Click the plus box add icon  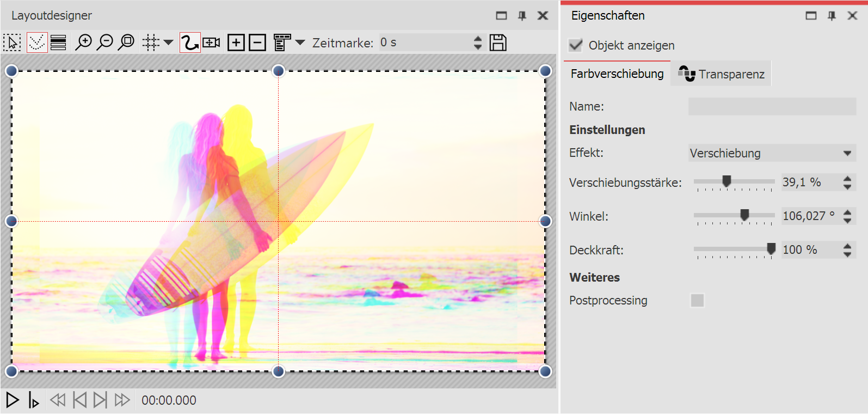click(x=236, y=42)
